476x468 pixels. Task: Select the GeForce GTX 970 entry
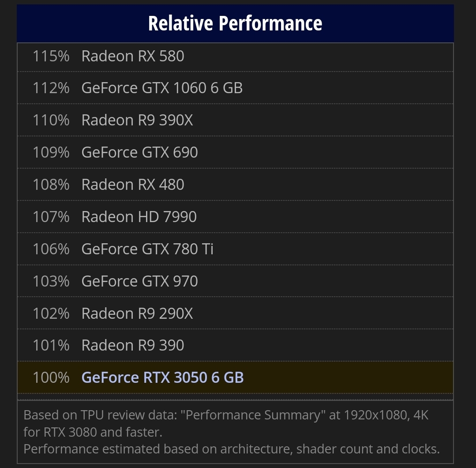point(139,281)
